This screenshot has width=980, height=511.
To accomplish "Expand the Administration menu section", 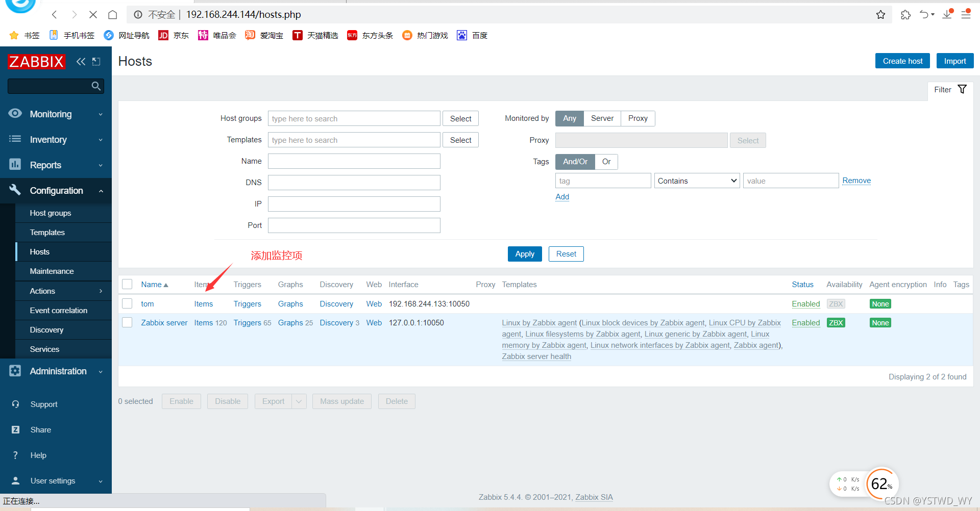I will (x=101, y=371).
